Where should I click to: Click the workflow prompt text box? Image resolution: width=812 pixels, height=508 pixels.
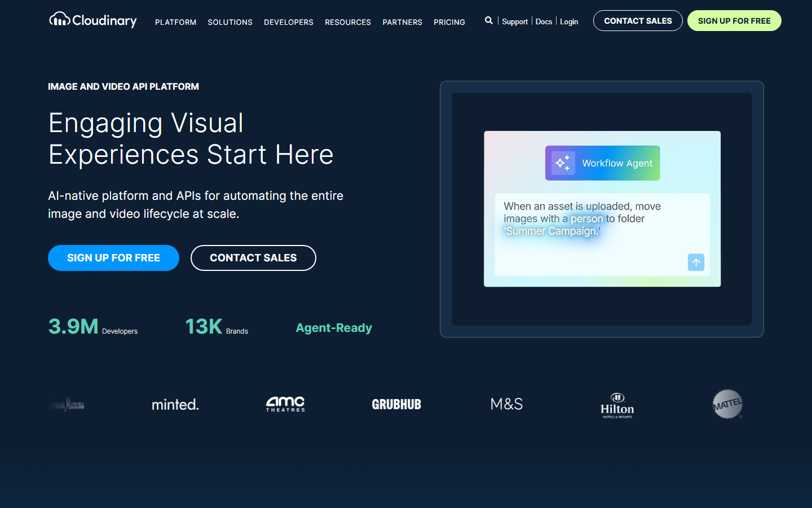pos(602,235)
